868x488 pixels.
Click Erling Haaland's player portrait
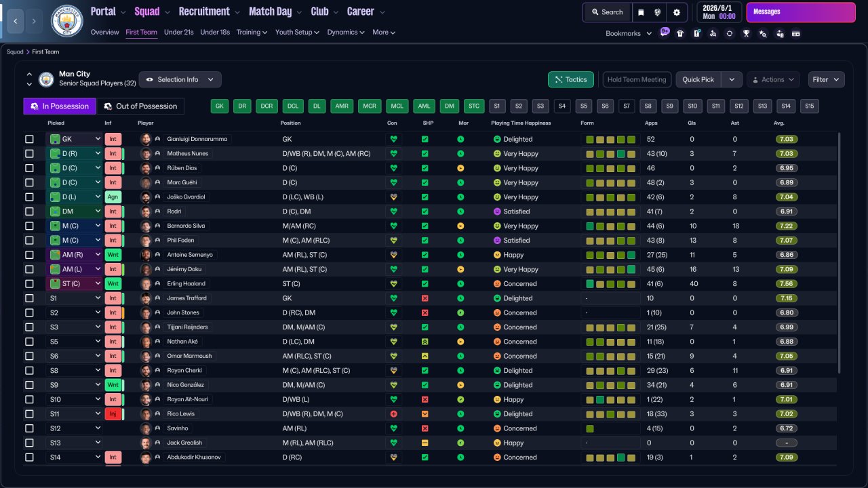(x=145, y=284)
